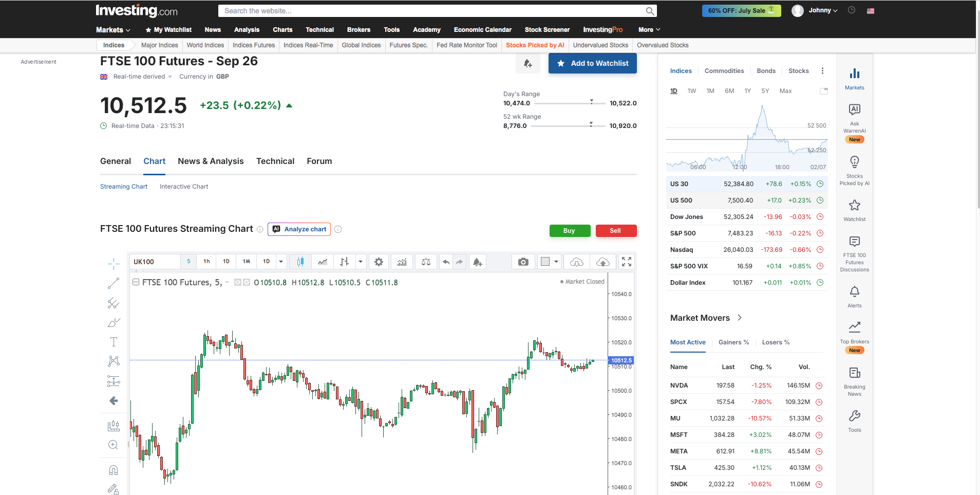Click the Day's Range slider marker
Image resolution: width=980 pixels, height=495 pixels.
(592, 102)
